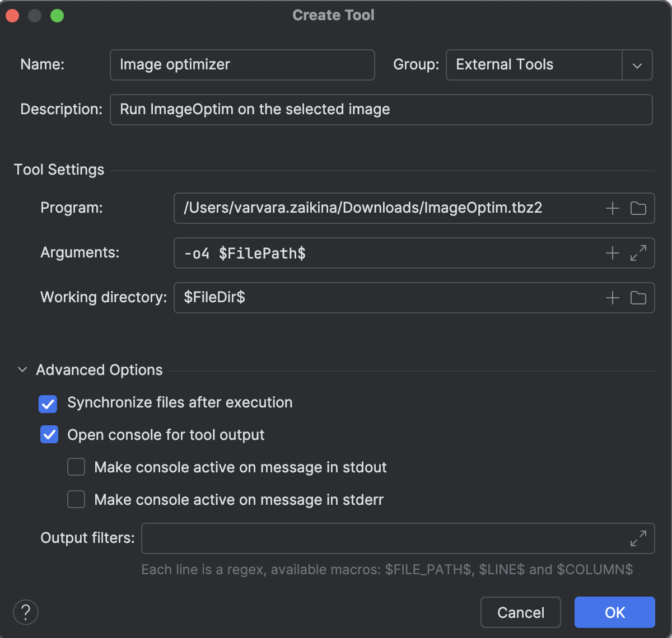Screen dimensions: 672x638
Task: Select the Description text field
Action: (381, 110)
